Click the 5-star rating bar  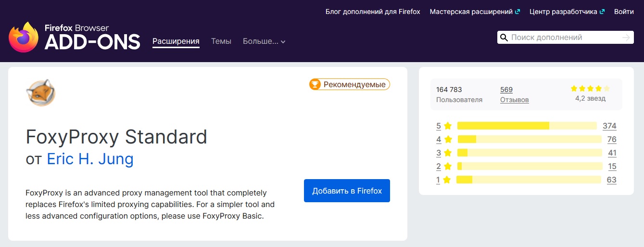pos(527,126)
